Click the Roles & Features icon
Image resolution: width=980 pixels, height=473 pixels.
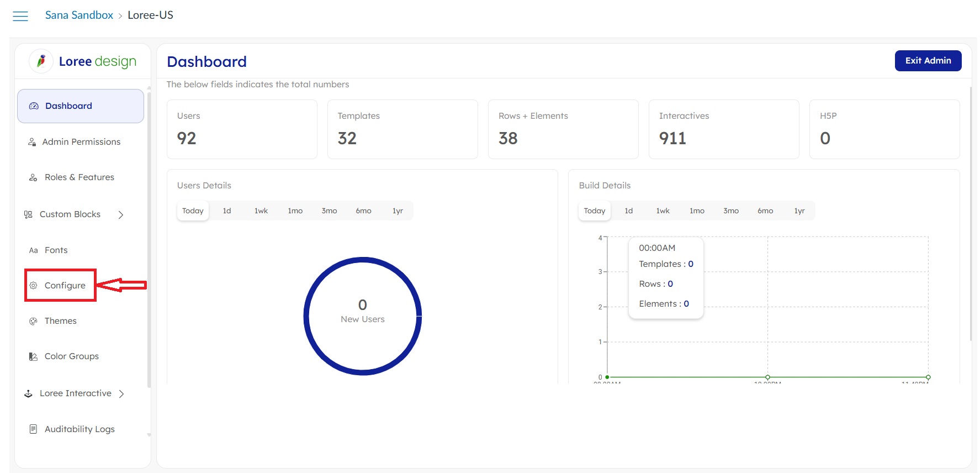click(33, 177)
